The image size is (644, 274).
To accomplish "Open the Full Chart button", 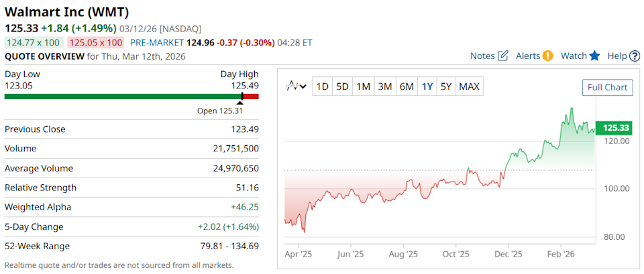I will click(607, 87).
